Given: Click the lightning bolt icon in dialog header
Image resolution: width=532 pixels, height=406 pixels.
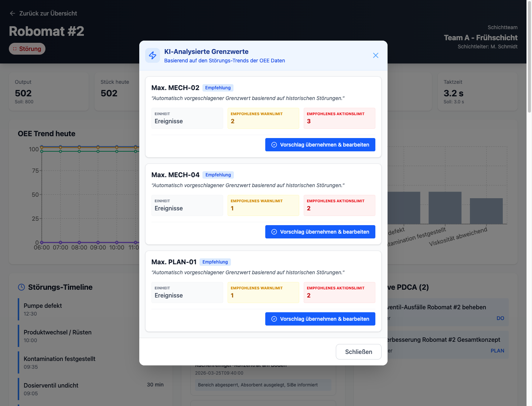Looking at the screenshot, I should click(x=153, y=55).
